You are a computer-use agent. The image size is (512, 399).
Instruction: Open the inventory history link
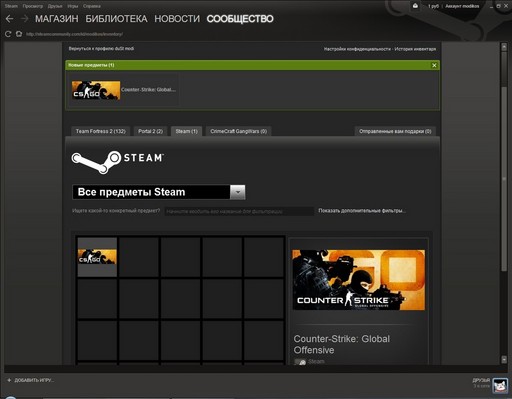pos(415,49)
